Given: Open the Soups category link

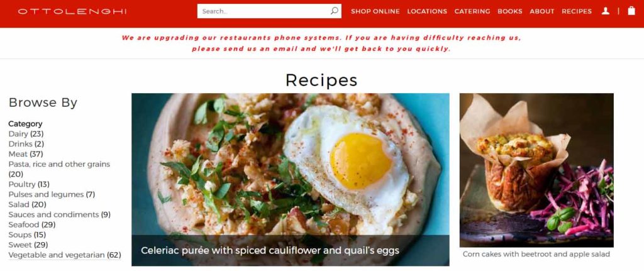Looking at the screenshot, I should 20,235.
